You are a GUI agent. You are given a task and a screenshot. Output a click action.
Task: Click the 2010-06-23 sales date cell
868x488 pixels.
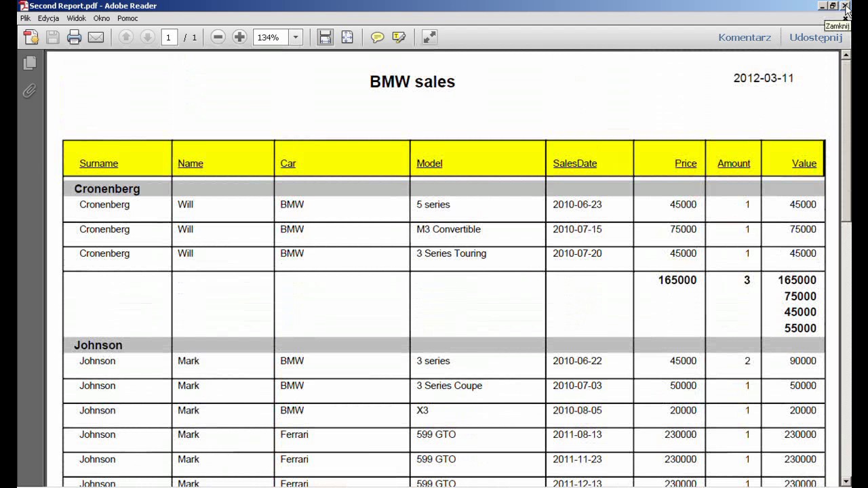click(578, 204)
